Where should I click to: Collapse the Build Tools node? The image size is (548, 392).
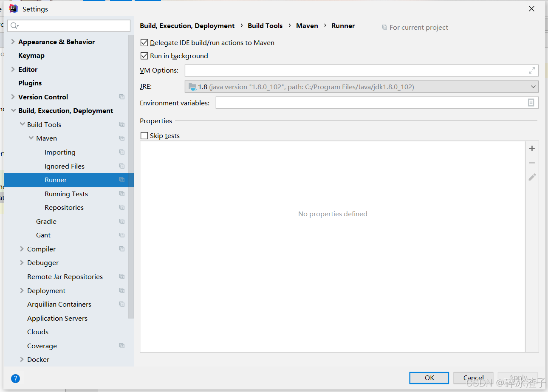[x=22, y=124]
